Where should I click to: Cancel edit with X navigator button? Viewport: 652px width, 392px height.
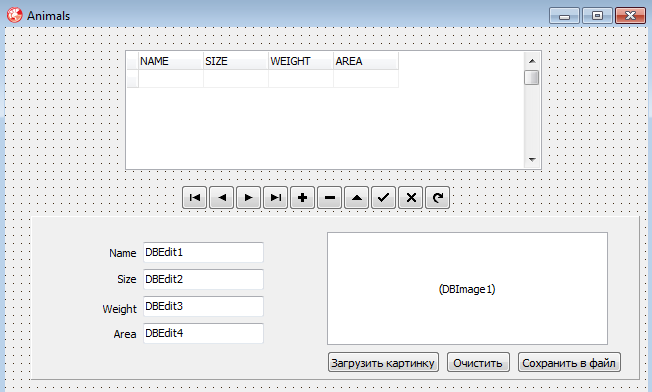pos(410,197)
